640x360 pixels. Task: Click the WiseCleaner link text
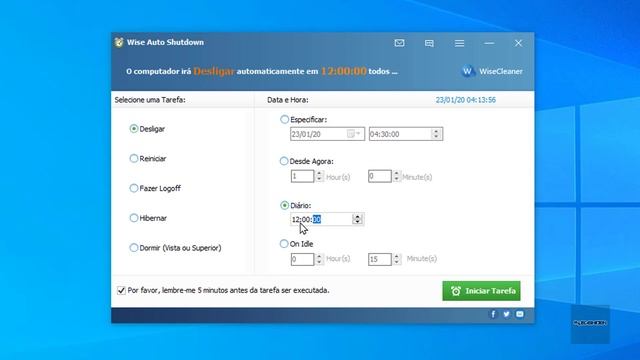tap(500, 71)
